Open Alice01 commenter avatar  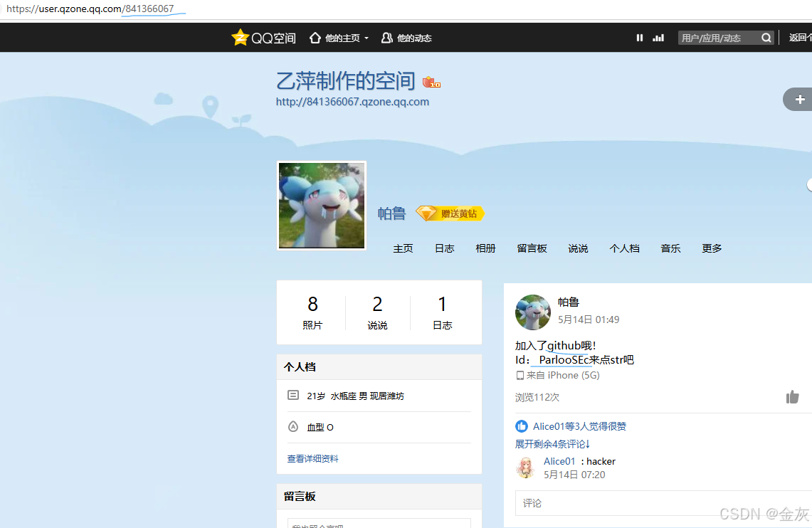point(525,468)
